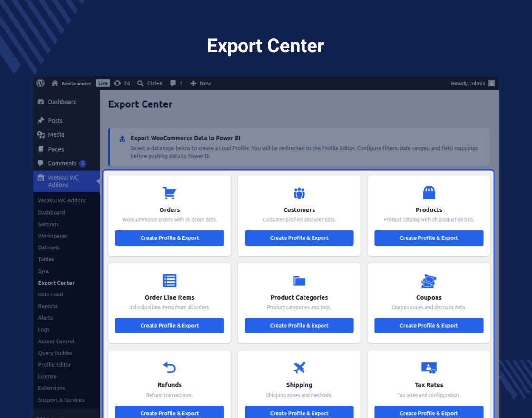
Task: Open the Webkul WC Addons submenu link
Action: 62,200
